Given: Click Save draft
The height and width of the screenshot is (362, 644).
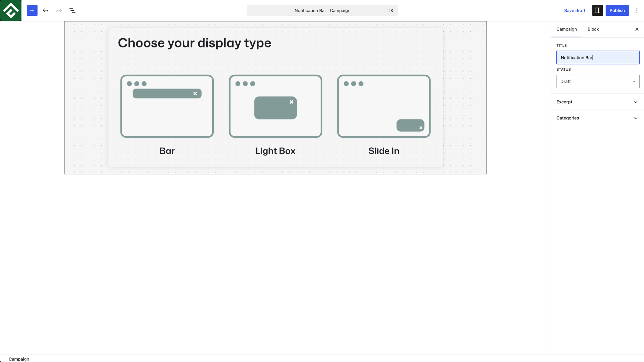Looking at the screenshot, I should [x=575, y=10].
